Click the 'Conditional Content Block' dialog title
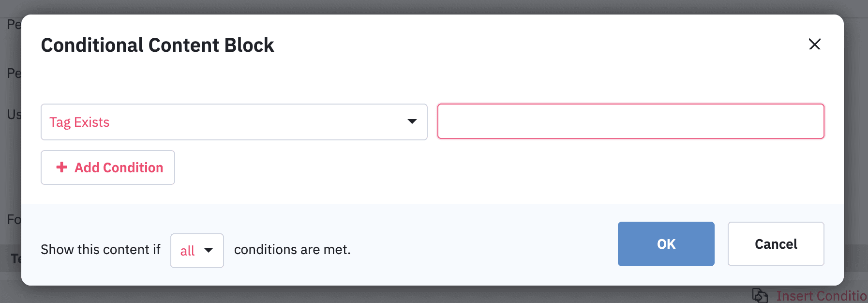 [157, 45]
